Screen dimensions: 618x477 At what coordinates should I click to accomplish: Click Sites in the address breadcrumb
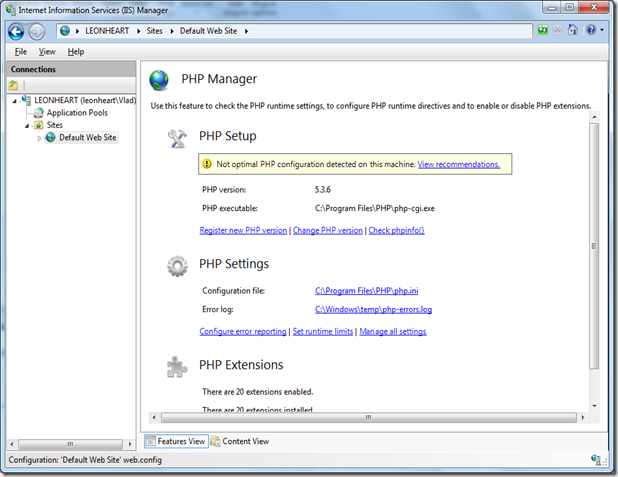tap(154, 31)
